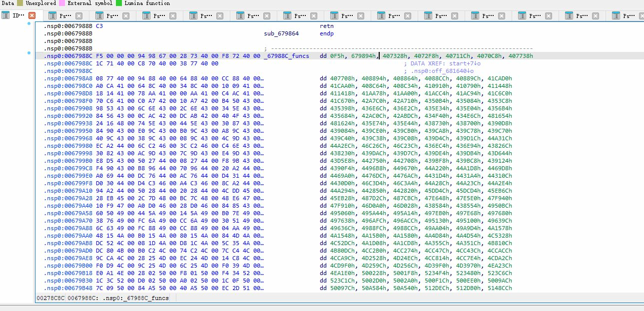Image resolution: width=644 pixels, height=311 pixels.
Task: Select address .nsp0:00679950
Action: [67, 131]
